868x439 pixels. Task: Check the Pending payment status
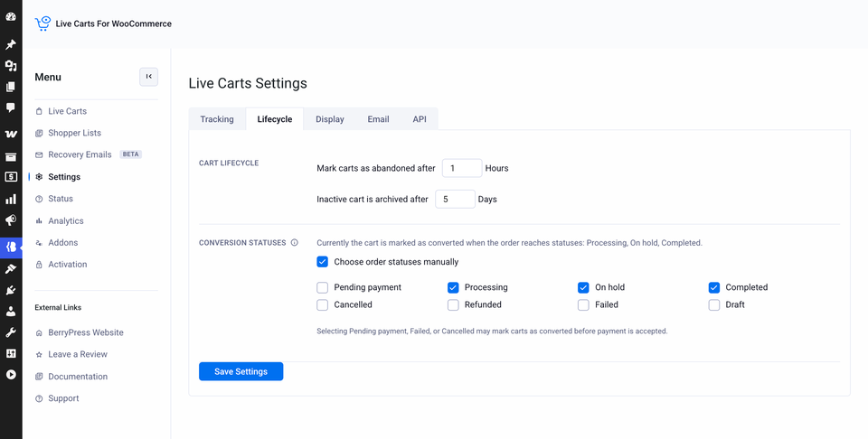(322, 287)
